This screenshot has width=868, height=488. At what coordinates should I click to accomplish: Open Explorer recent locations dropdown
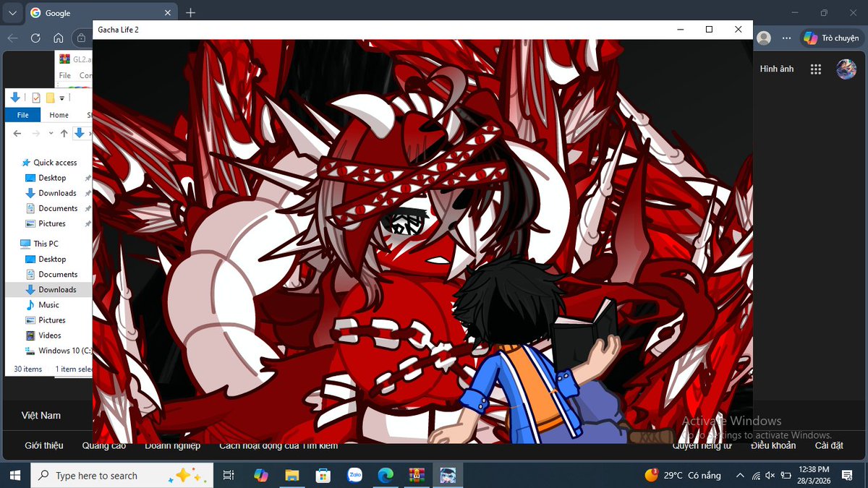point(51,133)
